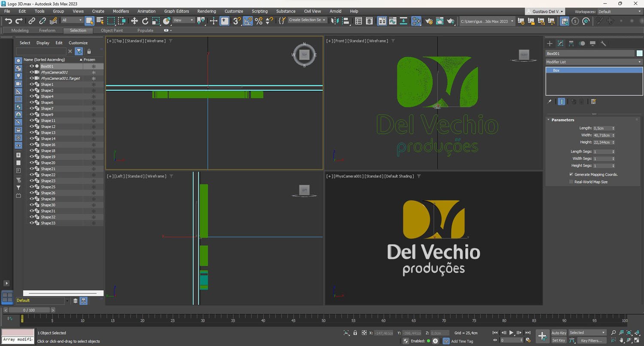
Task: Open the Customize menu in Scene Explorer
Action: point(78,43)
